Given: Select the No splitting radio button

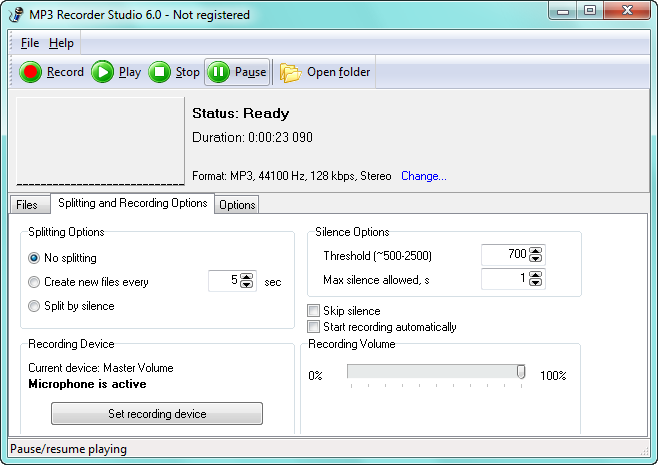Looking at the screenshot, I should pyautogui.click(x=34, y=258).
